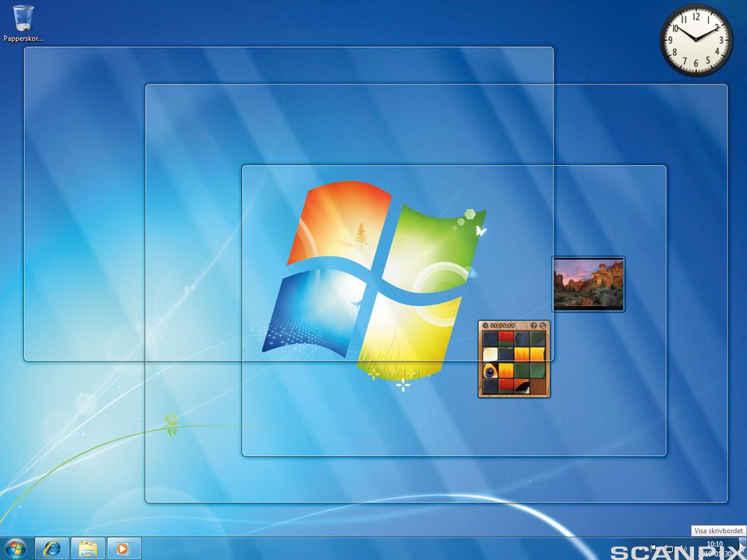Launch Windows Media Player from the taskbar
The width and height of the screenshot is (747, 560).
coord(121,548)
